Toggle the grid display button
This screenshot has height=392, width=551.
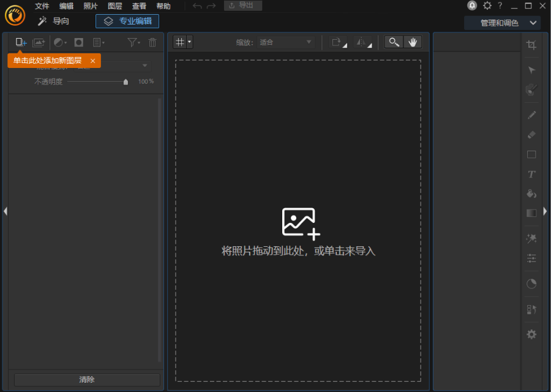180,42
